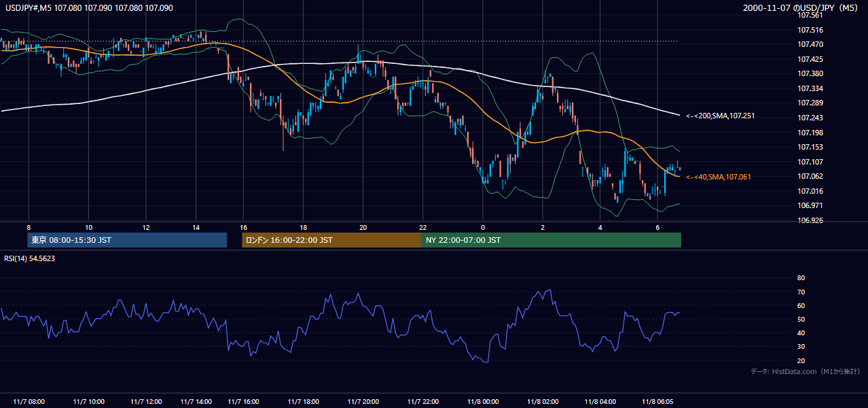Click price axis value 107.516
This screenshot has height=408, width=868.
tap(809, 30)
